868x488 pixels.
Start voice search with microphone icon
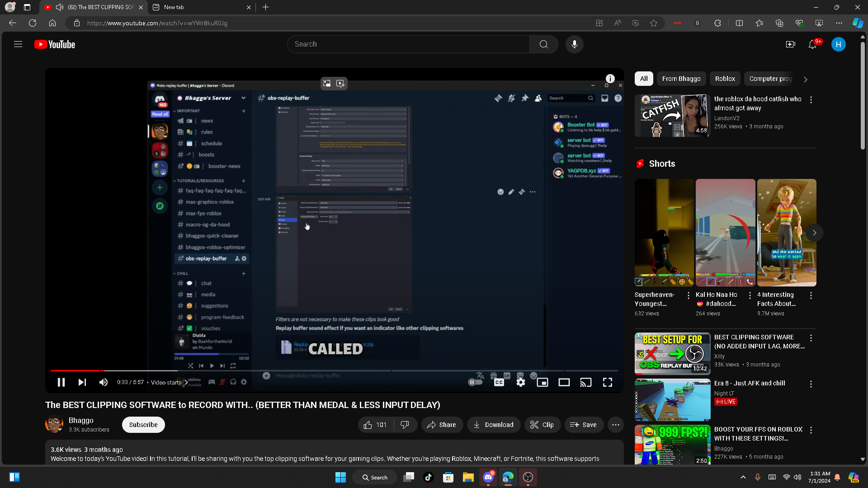(575, 44)
